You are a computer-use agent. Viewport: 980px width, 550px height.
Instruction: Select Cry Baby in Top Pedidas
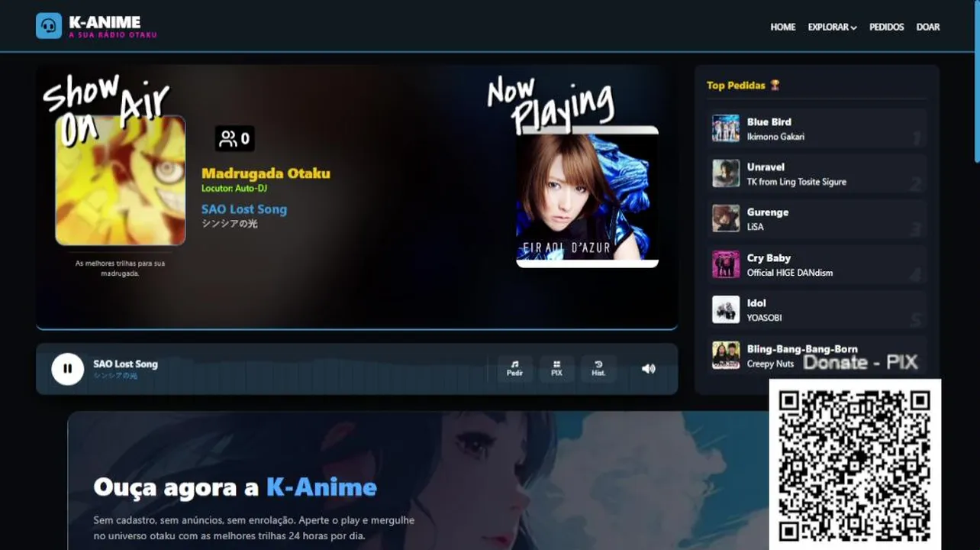pyautogui.click(x=817, y=264)
